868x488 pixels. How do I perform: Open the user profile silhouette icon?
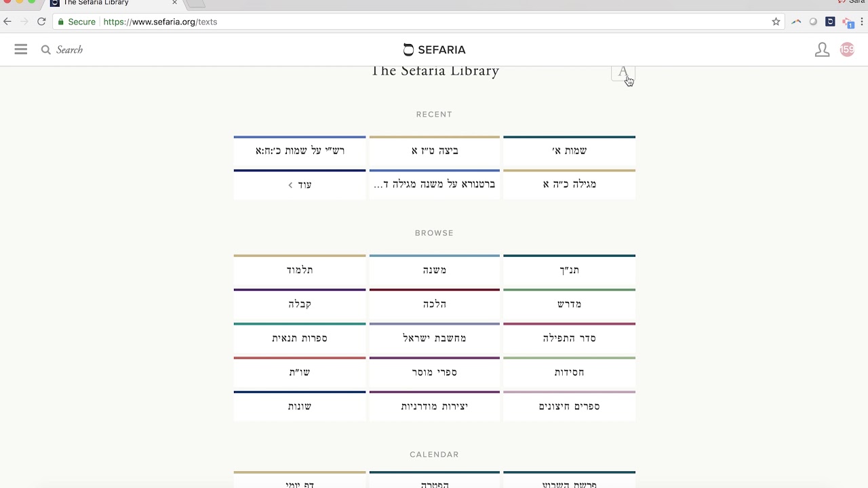point(822,49)
